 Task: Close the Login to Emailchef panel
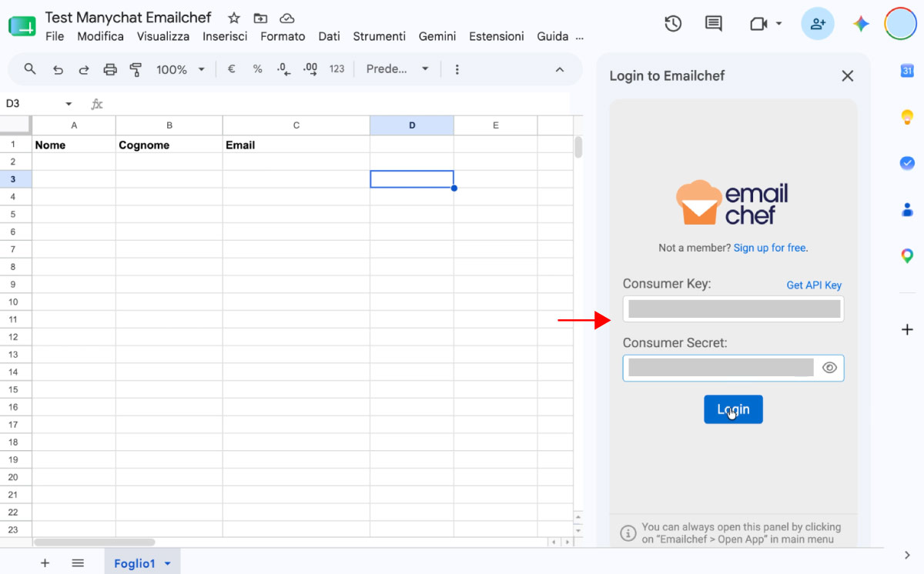pos(848,75)
